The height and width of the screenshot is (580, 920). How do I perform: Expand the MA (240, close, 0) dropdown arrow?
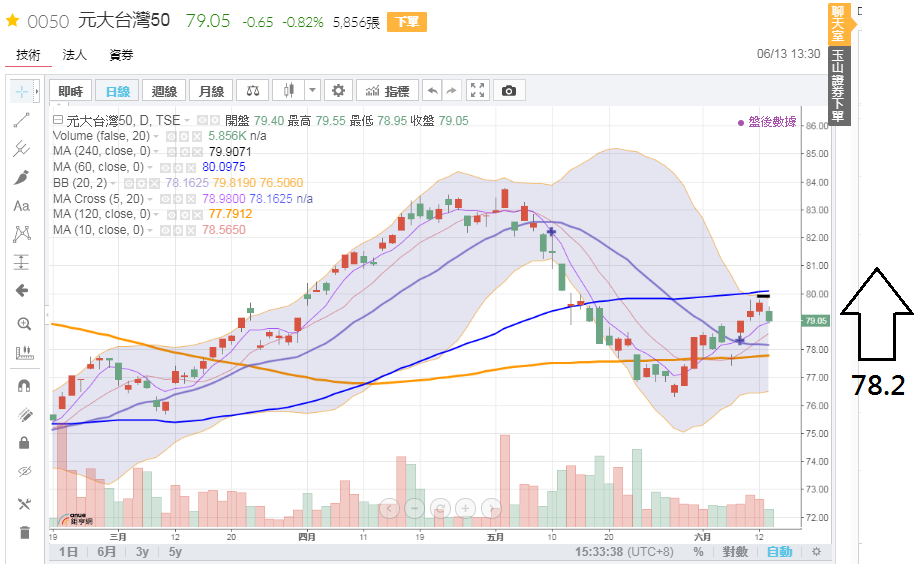tap(157, 151)
